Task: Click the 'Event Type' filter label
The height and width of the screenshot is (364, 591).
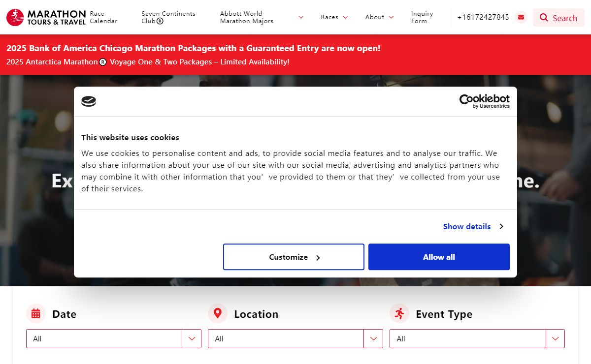Action: click(444, 314)
